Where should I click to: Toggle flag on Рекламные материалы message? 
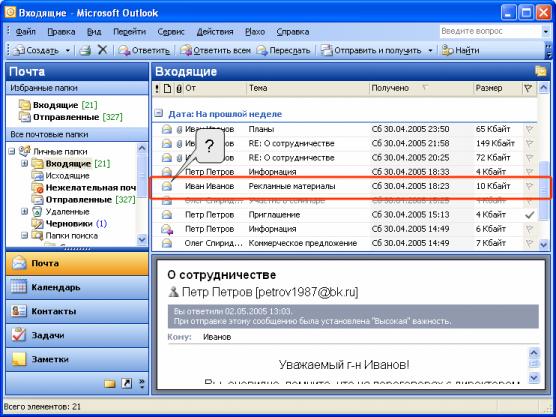tap(529, 186)
